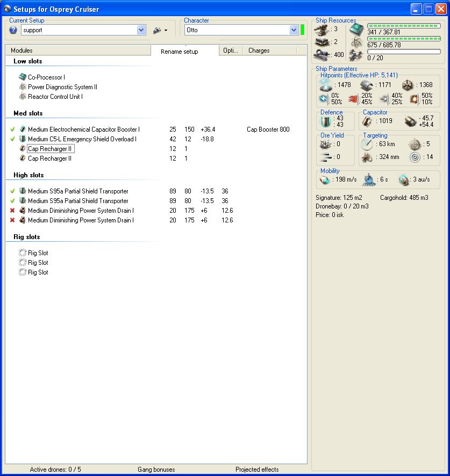Click the Emergency Shield Overload module icon
Viewport: 450px width, 476px height.
coord(23,139)
